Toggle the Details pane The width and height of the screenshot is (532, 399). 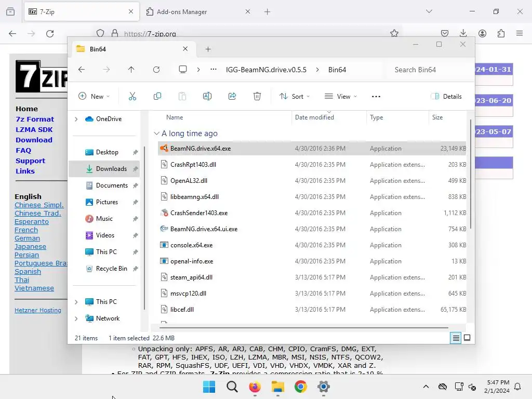point(446,96)
